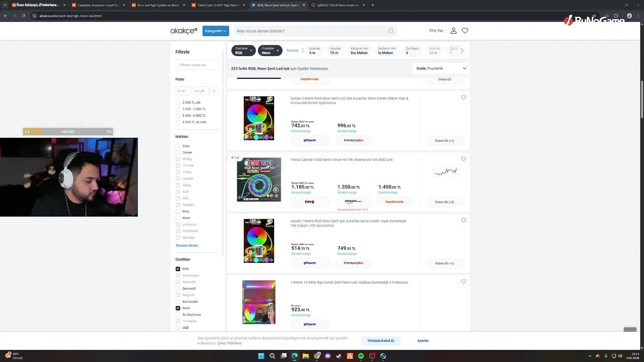Open the Kategoriler dropdown
Screen dimensions: 644x362
point(216,31)
